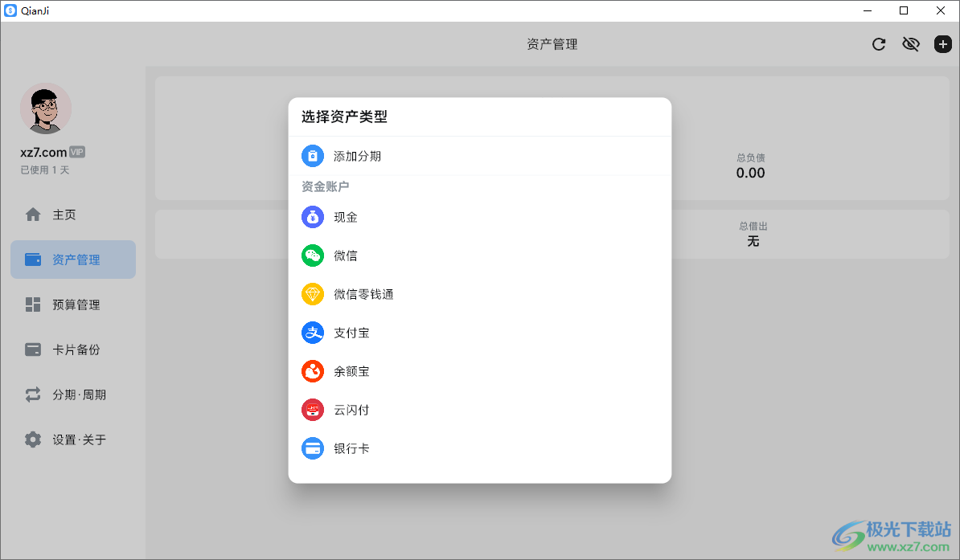Click the 资产管理 page title

(x=552, y=44)
